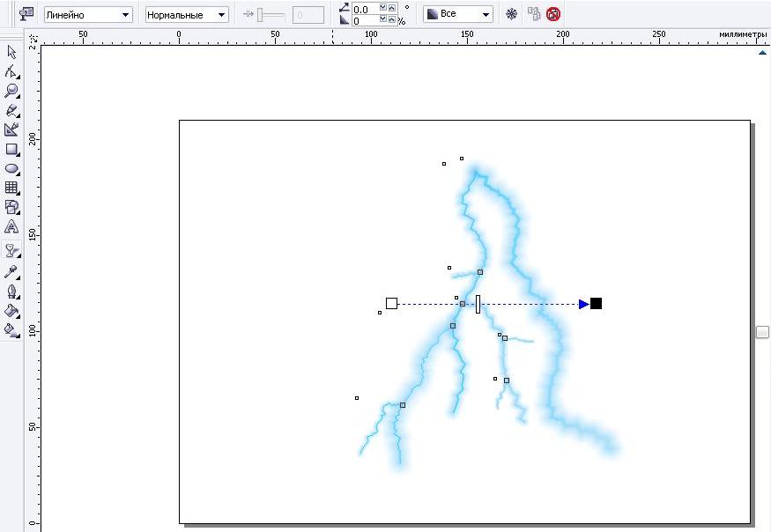Click the Edit Transparency icon

(26, 13)
